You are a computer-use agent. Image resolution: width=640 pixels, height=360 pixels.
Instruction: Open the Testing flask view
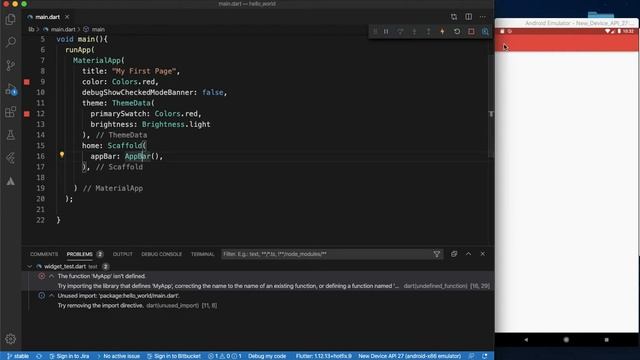(11, 135)
